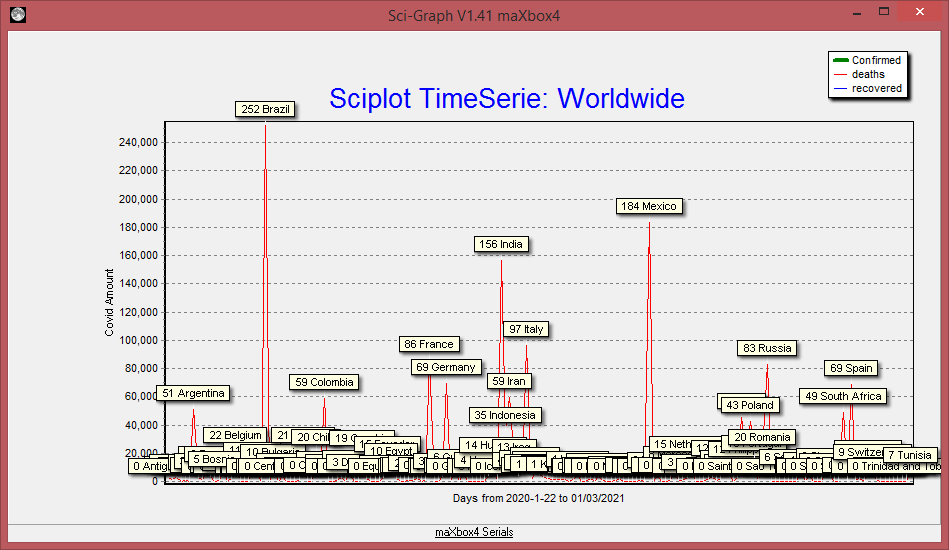Click the Days from 2020-1-22 axis caption
Image resolution: width=949 pixels, height=550 pixels.
[x=538, y=498]
